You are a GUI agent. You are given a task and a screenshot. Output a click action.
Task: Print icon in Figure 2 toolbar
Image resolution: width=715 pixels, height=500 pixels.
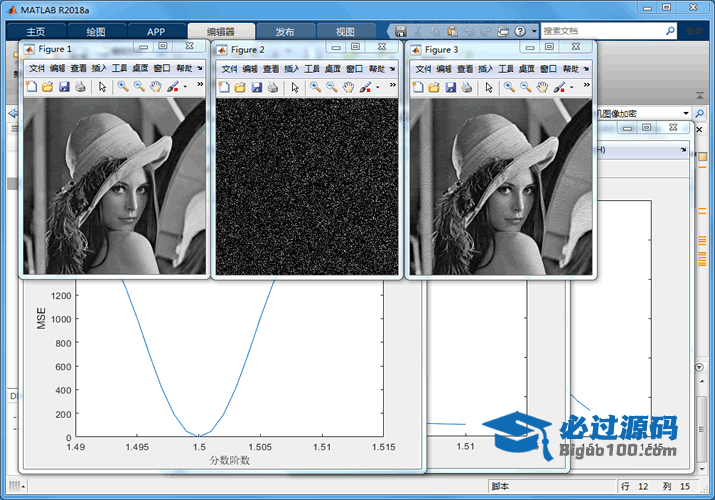point(273,87)
